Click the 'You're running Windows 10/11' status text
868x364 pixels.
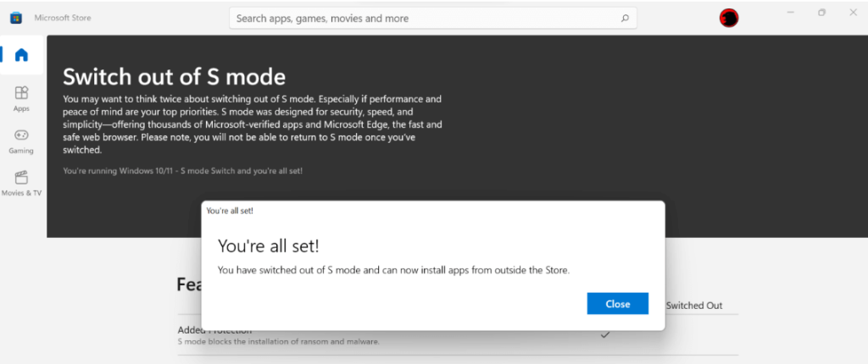[183, 171]
